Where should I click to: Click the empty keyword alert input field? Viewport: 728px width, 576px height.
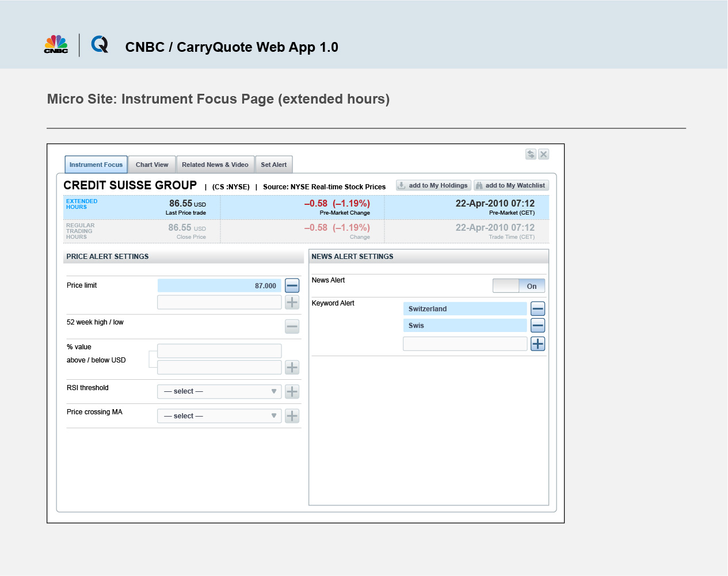click(x=465, y=344)
